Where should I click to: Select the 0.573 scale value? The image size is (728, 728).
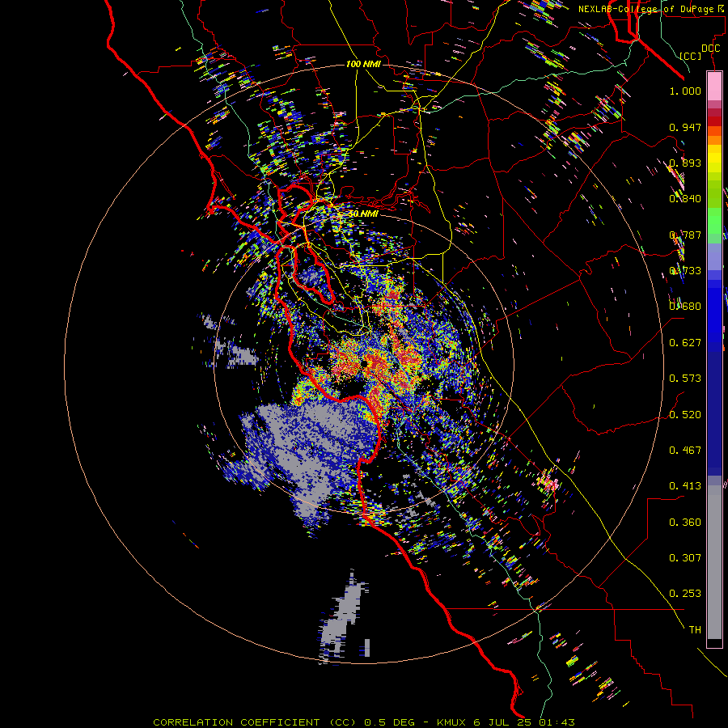pyautogui.click(x=685, y=379)
